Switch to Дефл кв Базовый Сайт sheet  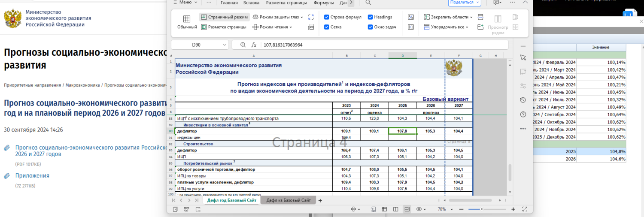pyautogui.click(x=288, y=200)
